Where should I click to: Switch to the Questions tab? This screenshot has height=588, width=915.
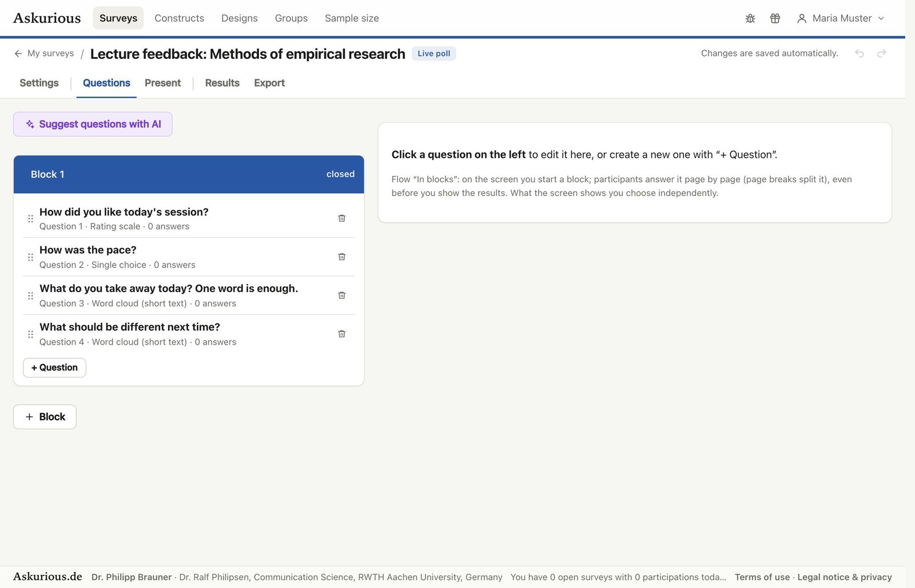tap(106, 83)
